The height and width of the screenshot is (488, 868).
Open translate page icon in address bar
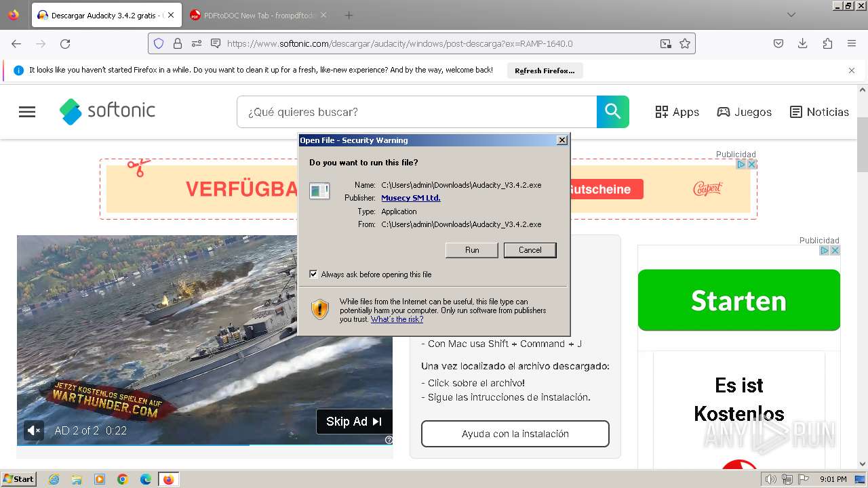coord(666,43)
